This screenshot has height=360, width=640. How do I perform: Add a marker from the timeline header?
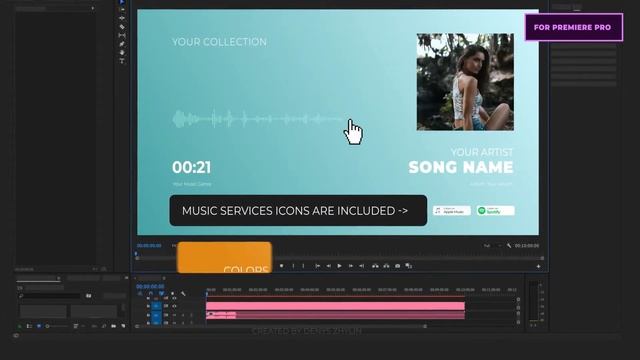pos(172,293)
